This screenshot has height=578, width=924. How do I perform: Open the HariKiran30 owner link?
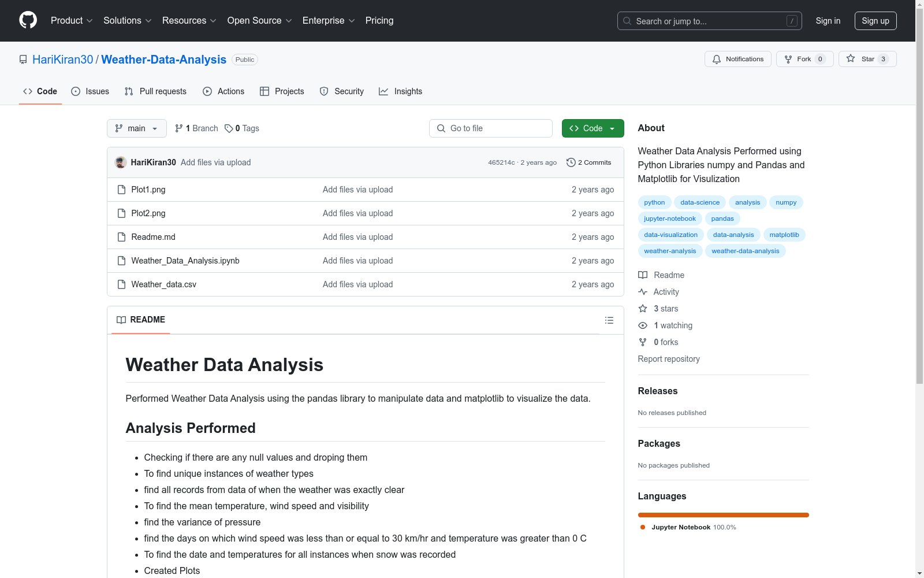(x=63, y=60)
